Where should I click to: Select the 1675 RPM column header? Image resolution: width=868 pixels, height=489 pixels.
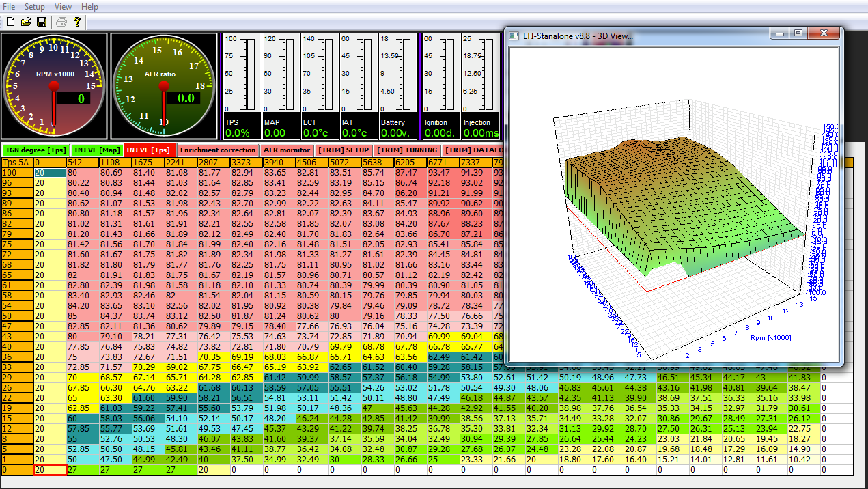pyautogui.click(x=148, y=163)
